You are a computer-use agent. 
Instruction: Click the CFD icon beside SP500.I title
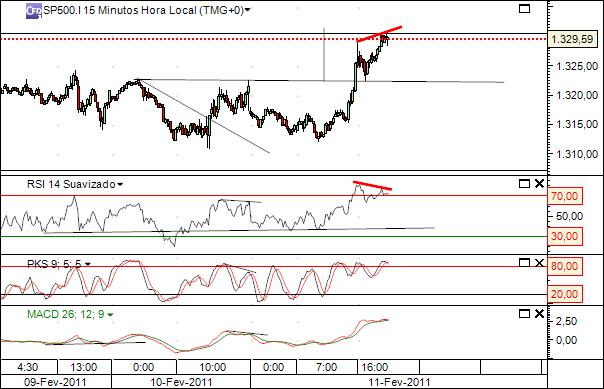click(x=34, y=11)
